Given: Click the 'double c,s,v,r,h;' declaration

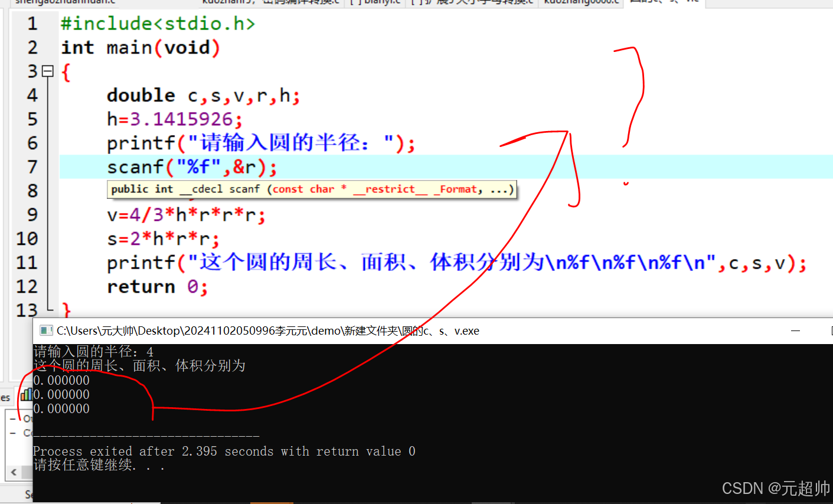Looking at the screenshot, I should tap(204, 95).
